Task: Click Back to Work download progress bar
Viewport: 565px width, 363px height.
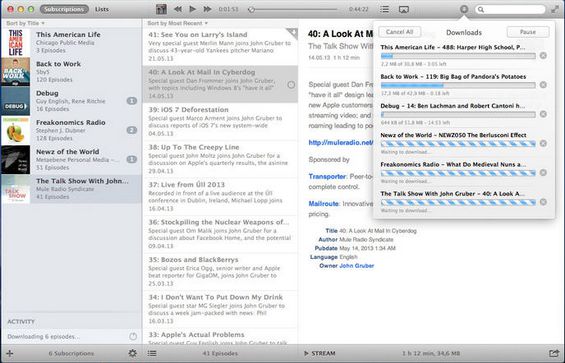Action: tap(458, 85)
